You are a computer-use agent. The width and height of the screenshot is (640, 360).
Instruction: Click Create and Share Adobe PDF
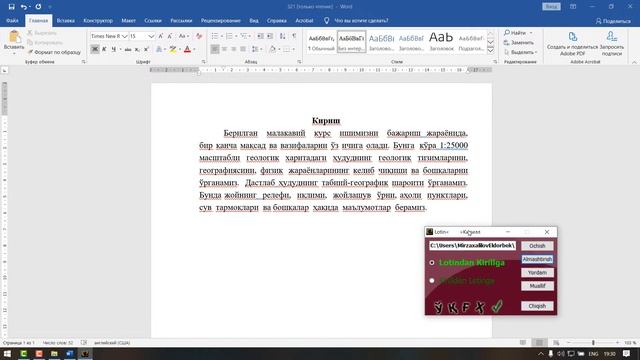click(572, 43)
